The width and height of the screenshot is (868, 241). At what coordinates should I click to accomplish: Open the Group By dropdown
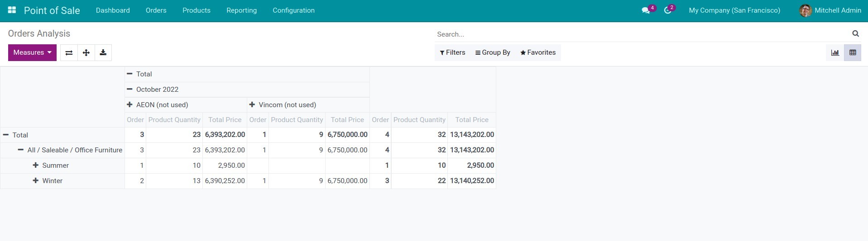coord(493,52)
